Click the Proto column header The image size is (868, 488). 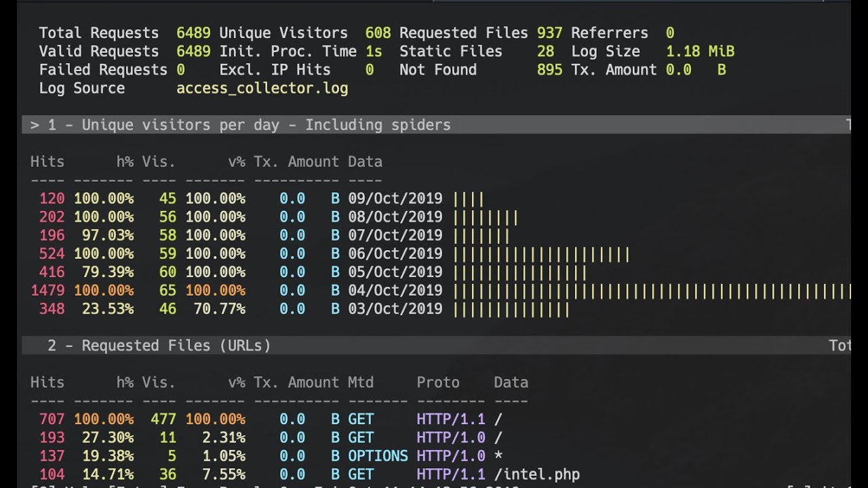pyautogui.click(x=438, y=382)
